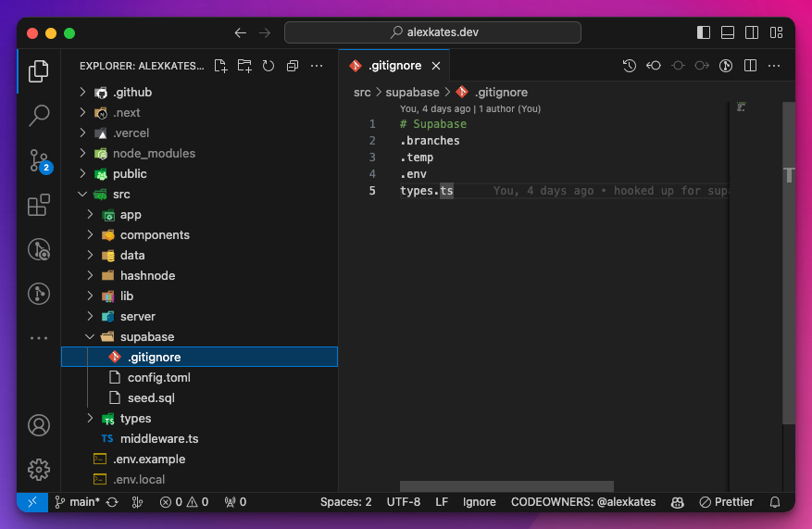Click the ports forwarded indicator in status bar
The image size is (812, 529).
(x=235, y=502)
